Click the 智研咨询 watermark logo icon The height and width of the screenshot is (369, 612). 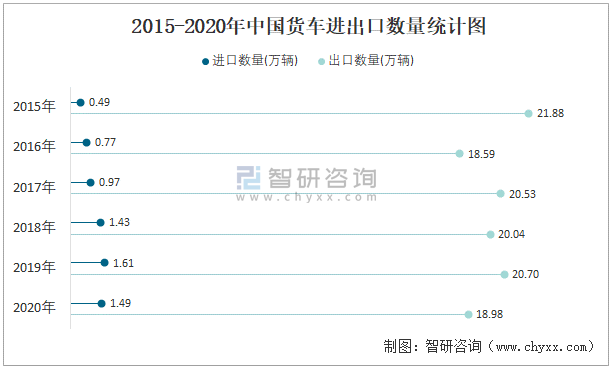248,178
